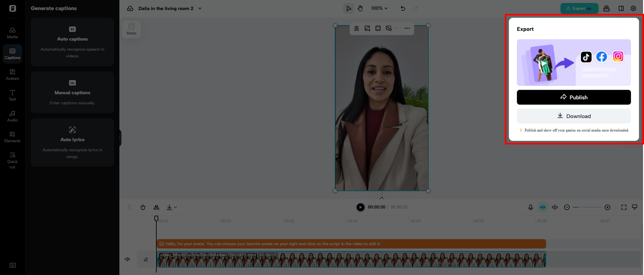Image resolution: width=644 pixels, height=275 pixels.
Task: Start voiceover with the microphone icon
Action: pyautogui.click(x=531, y=207)
